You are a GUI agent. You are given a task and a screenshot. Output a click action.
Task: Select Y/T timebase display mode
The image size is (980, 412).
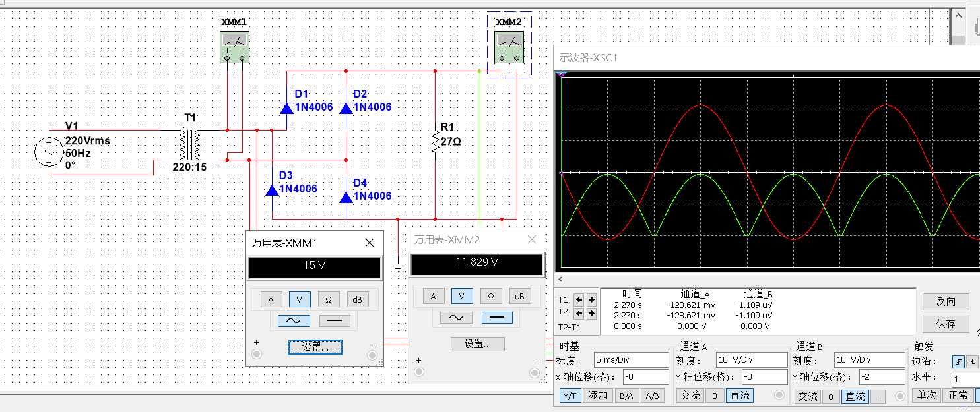[570, 396]
